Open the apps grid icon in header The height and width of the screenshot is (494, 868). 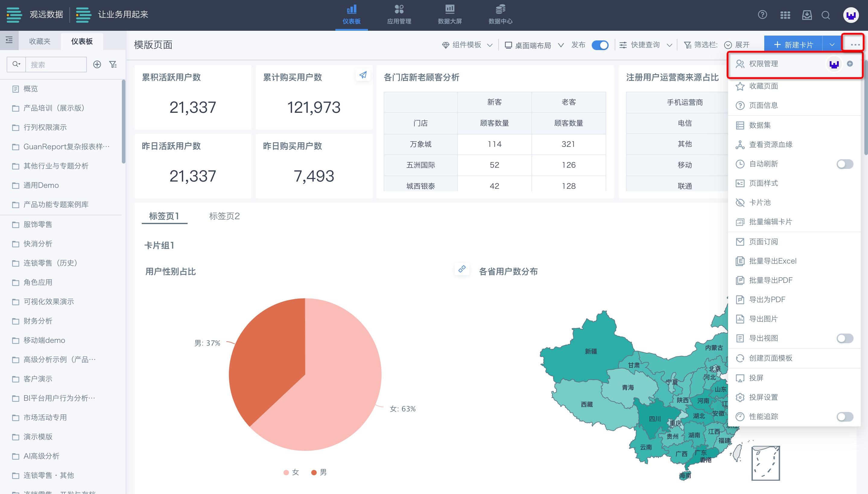(x=785, y=15)
